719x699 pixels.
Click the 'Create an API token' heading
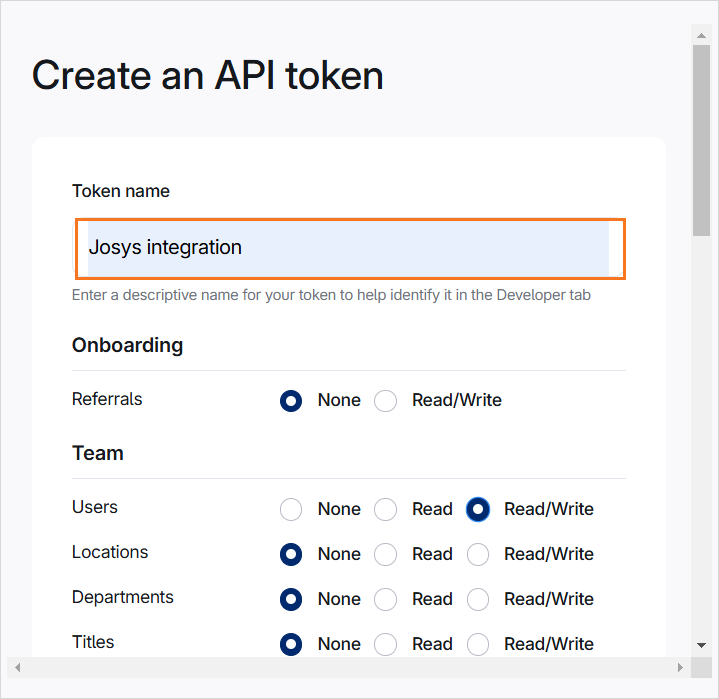click(x=208, y=76)
